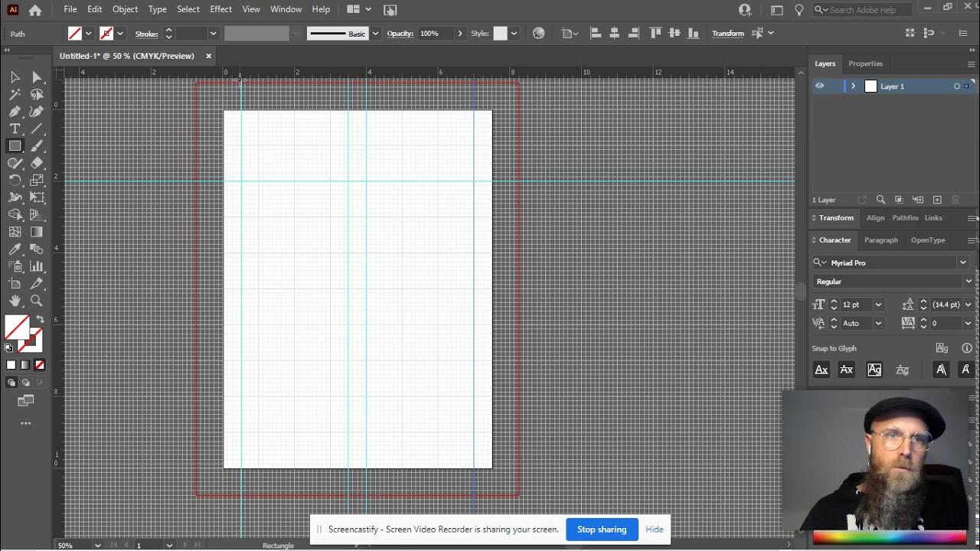Viewport: 980px width, 551px height.
Task: Switch to the Properties tab
Action: (x=865, y=64)
